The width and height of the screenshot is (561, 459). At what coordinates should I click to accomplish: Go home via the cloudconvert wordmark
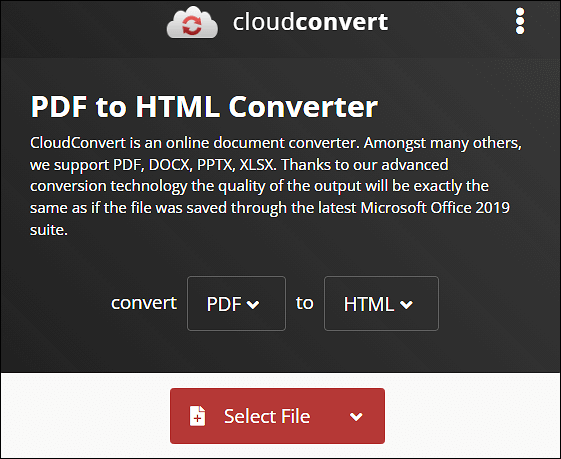click(x=310, y=22)
